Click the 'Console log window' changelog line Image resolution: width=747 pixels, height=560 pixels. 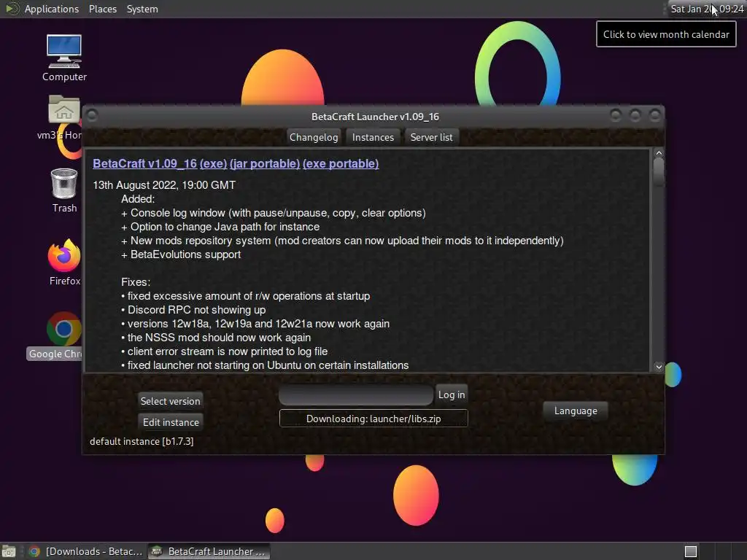pyautogui.click(x=274, y=214)
